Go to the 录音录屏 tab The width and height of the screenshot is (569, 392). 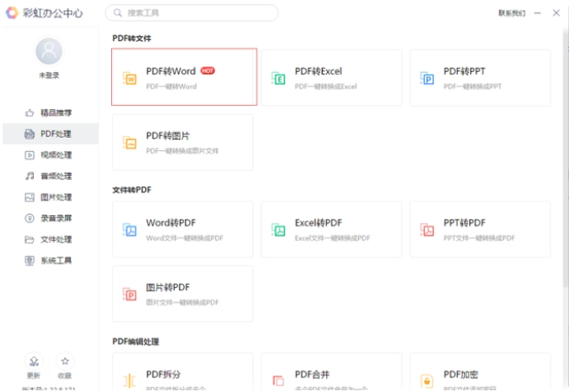click(x=50, y=219)
